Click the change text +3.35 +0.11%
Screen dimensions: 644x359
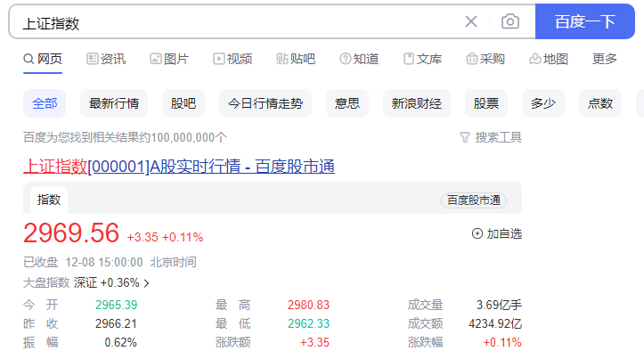(165, 237)
